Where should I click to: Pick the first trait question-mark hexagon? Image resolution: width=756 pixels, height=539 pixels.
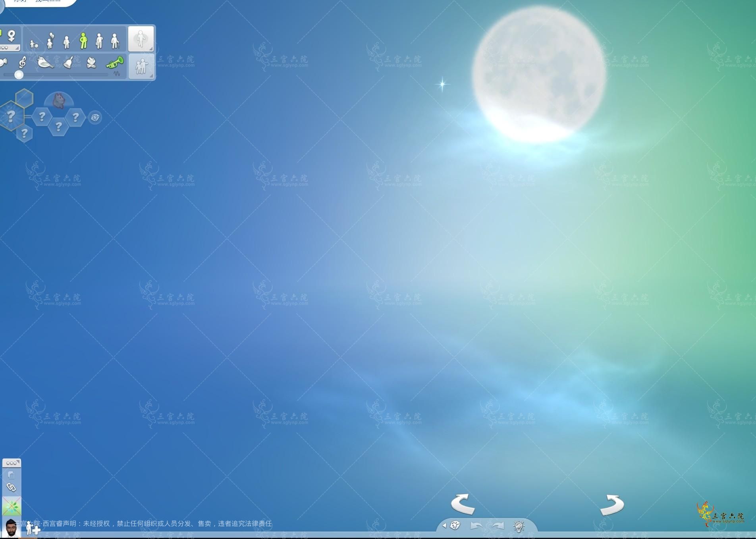pyautogui.click(x=42, y=117)
